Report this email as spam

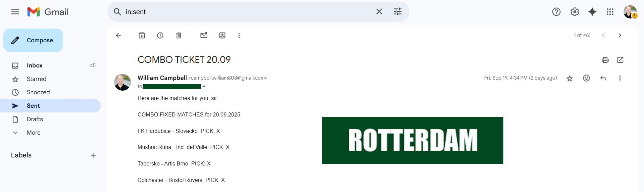tap(160, 35)
